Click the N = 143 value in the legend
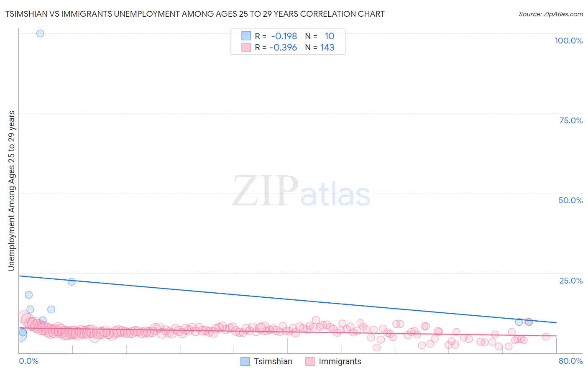 pyautogui.click(x=320, y=47)
